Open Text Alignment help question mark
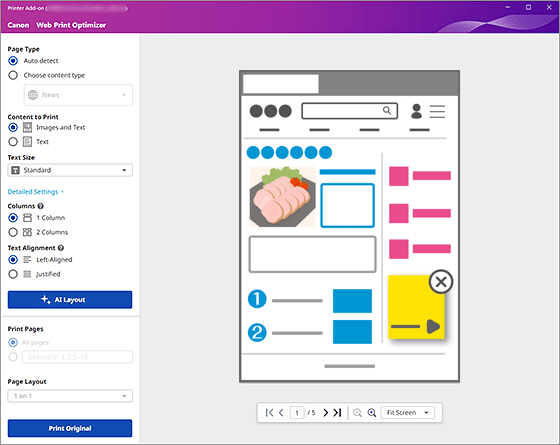This screenshot has width=560, height=445. (61, 248)
